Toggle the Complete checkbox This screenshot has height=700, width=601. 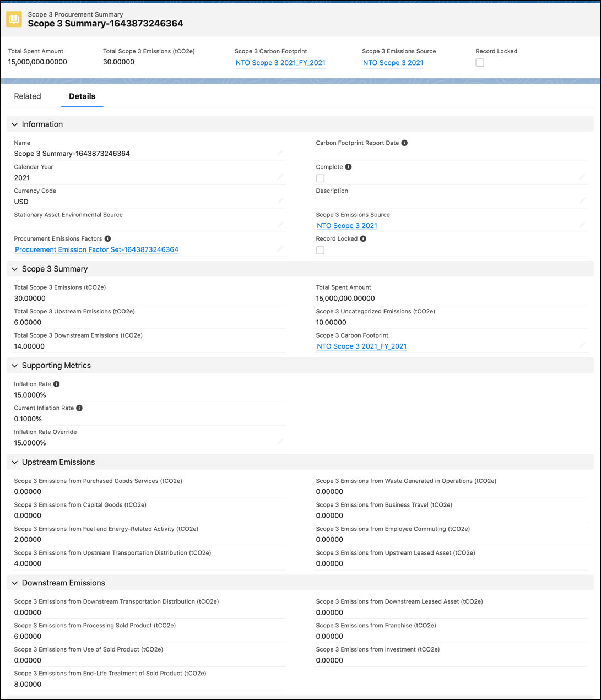tap(320, 178)
